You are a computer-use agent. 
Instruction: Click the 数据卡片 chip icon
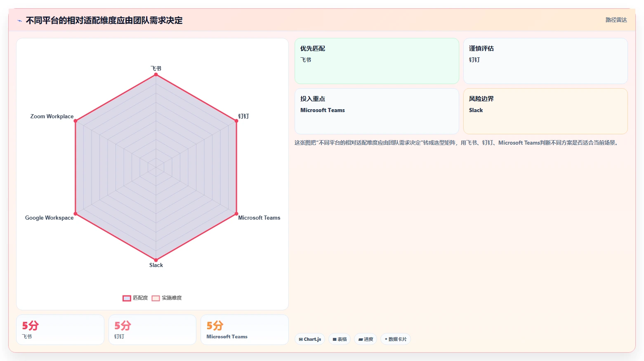[x=386, y=339]
